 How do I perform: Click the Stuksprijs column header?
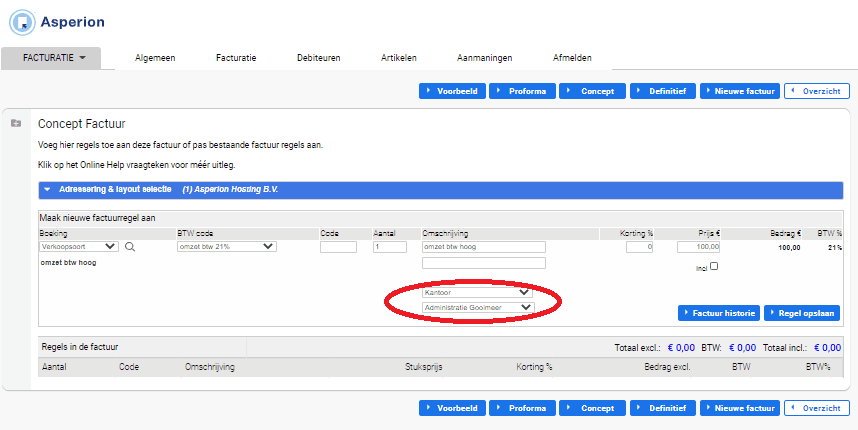point(424,367)
